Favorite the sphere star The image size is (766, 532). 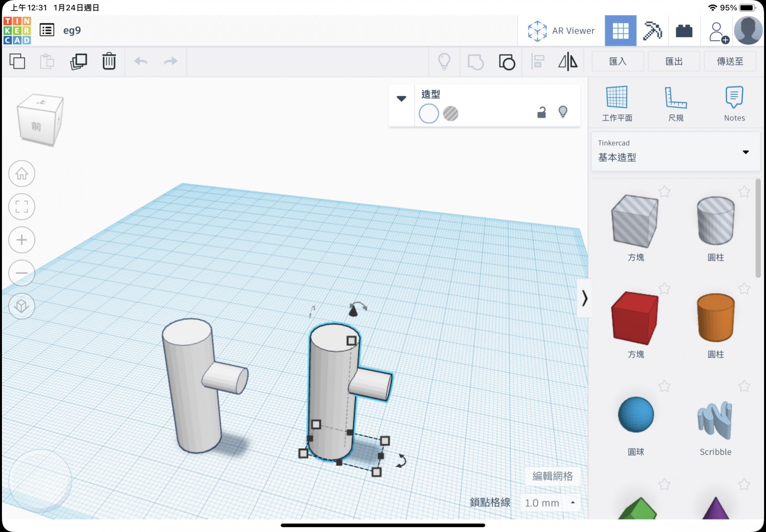[x=665, y=386]
